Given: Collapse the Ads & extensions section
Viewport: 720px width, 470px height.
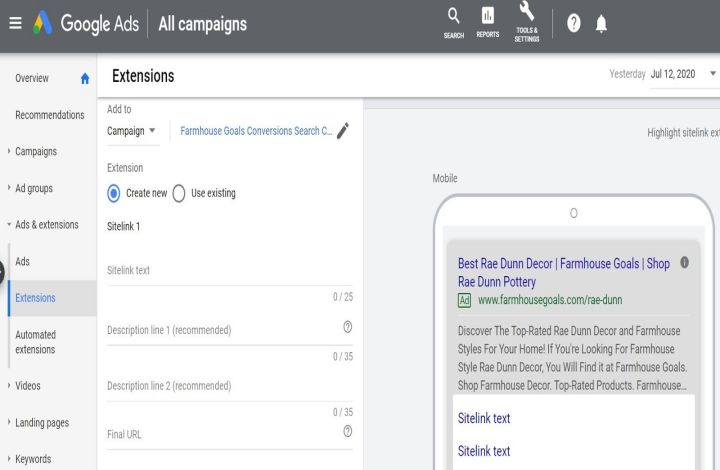Looking at the screenshot, I should pyautogui.click(x=9, y=224).
